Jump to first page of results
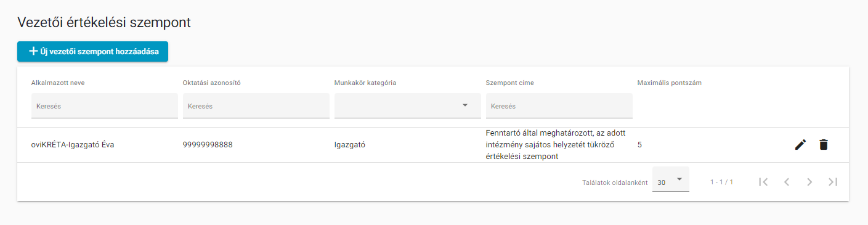Image resolution: width=868 pixels, height=225 pixels. [x=763, y=182]
